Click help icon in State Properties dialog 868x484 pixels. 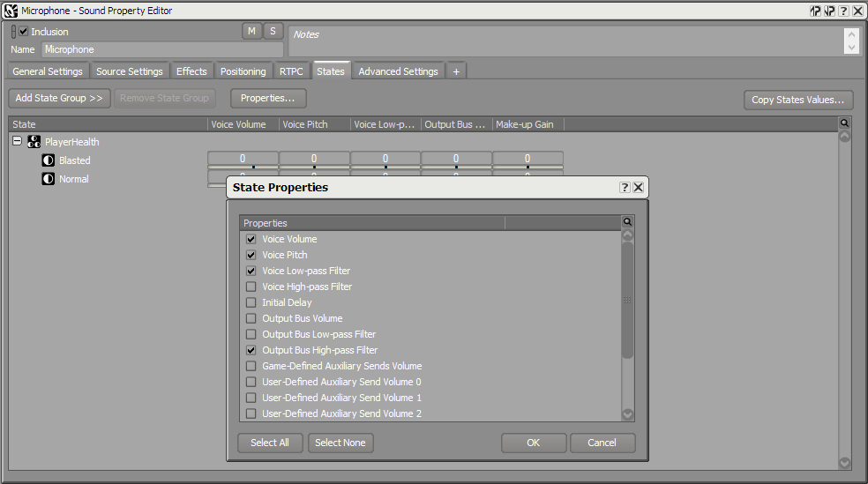tap(625, 188)
